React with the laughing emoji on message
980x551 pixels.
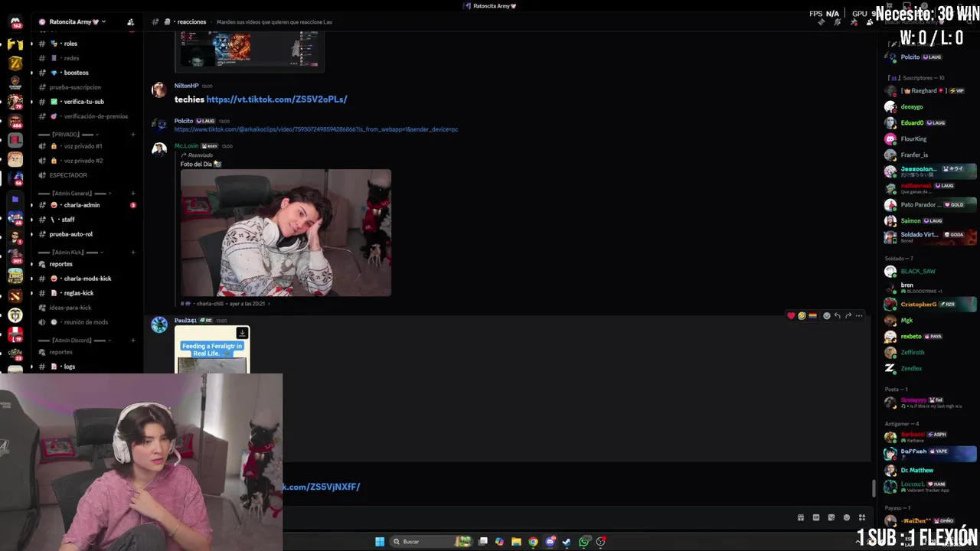coord(802,316)
